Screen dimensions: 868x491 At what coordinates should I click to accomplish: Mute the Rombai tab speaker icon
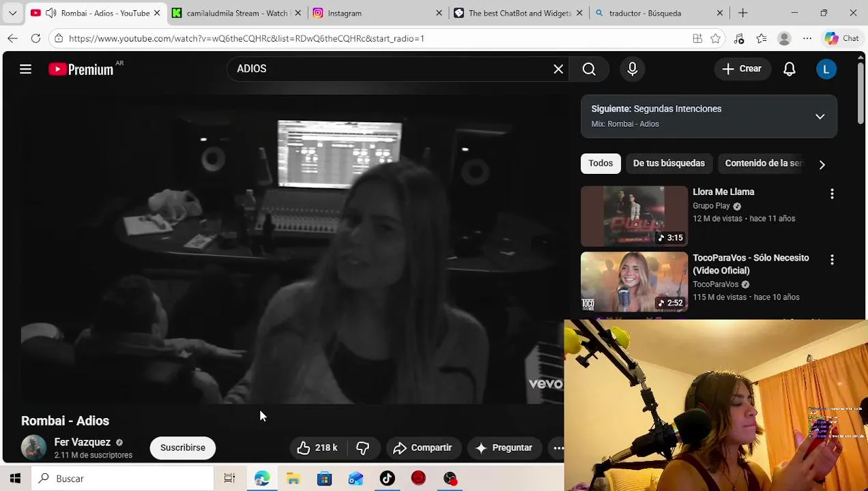point(50,13)
